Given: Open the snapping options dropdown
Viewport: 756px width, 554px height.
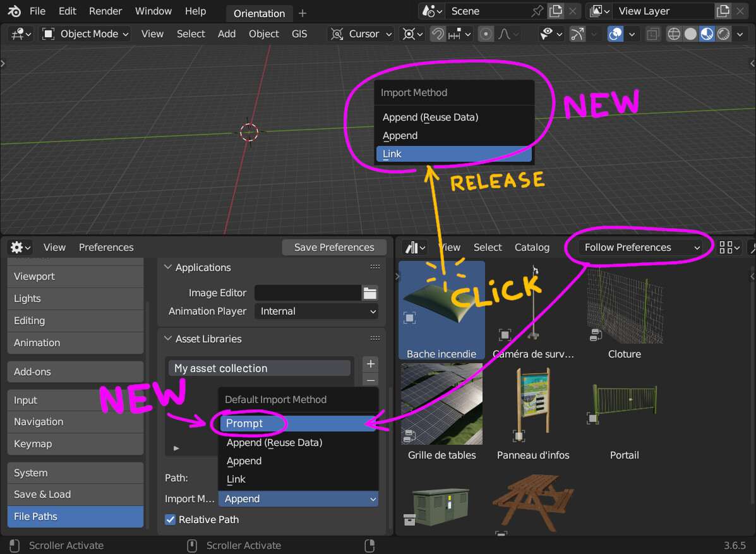Looking at the screenshot, I should point(459,33).
